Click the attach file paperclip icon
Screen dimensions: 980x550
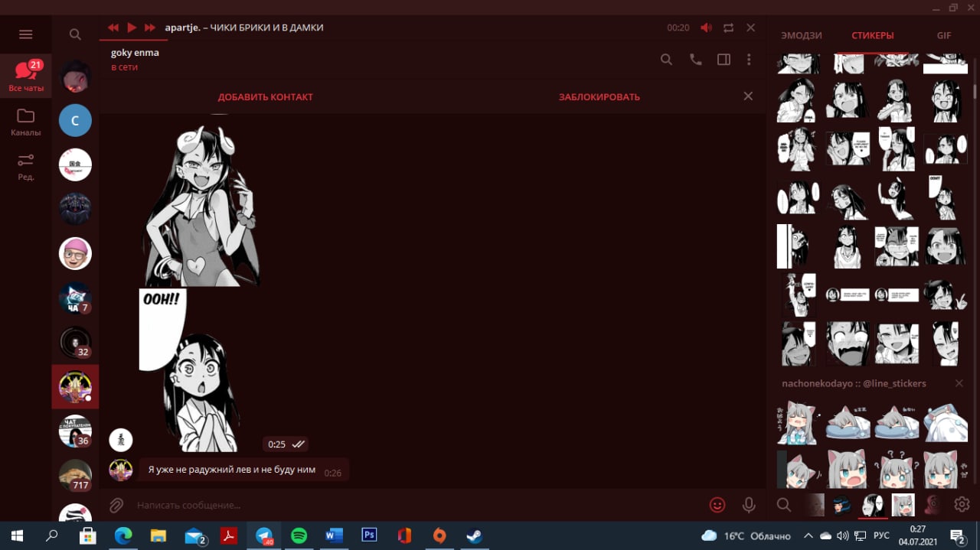[x=116, y=505]
